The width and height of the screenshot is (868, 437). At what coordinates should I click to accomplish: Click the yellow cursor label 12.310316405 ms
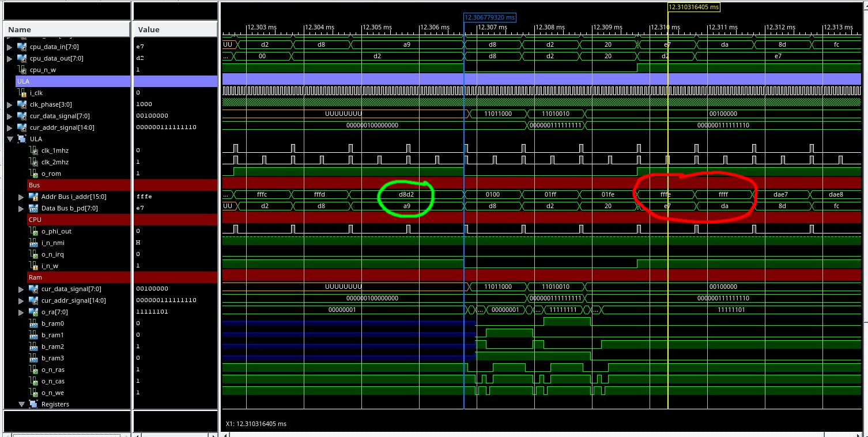(694, 7)
